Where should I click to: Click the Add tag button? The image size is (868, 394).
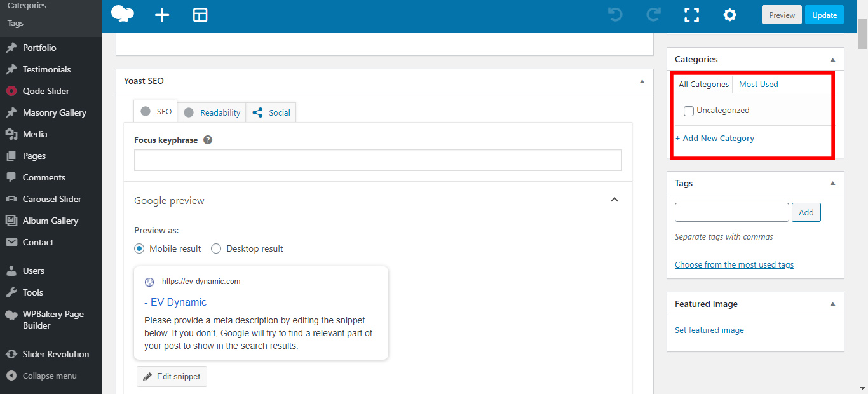coord(806,212)
